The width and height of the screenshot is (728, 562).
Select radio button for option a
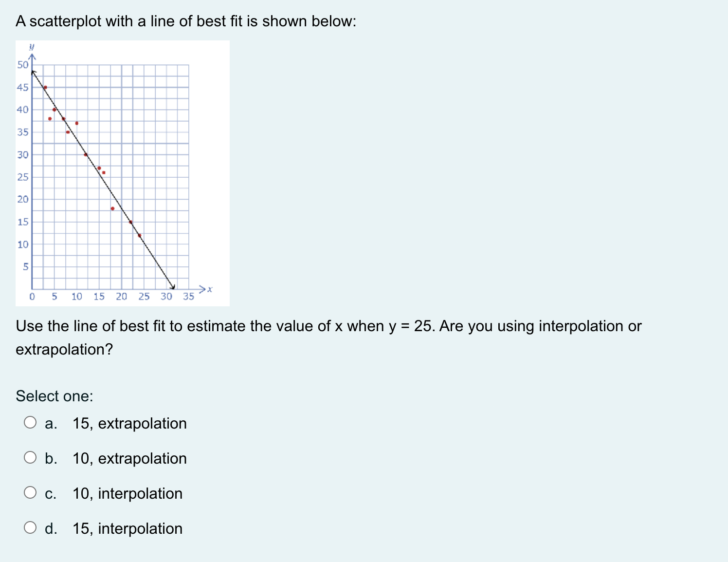(30, 423)
